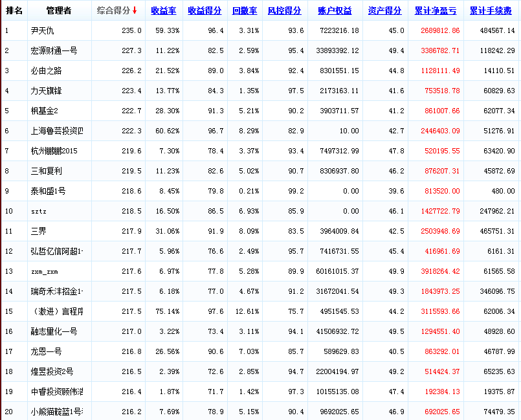The height and width of the screenshot is (420, 521).
Task: Click fee value 465751.31
Action: 497,231
